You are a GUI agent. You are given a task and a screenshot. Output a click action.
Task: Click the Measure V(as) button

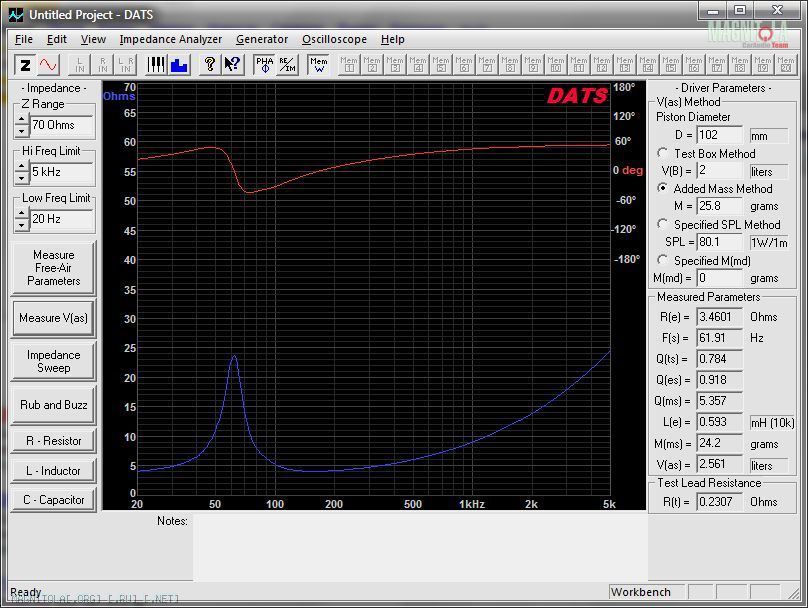click(54, 318)
